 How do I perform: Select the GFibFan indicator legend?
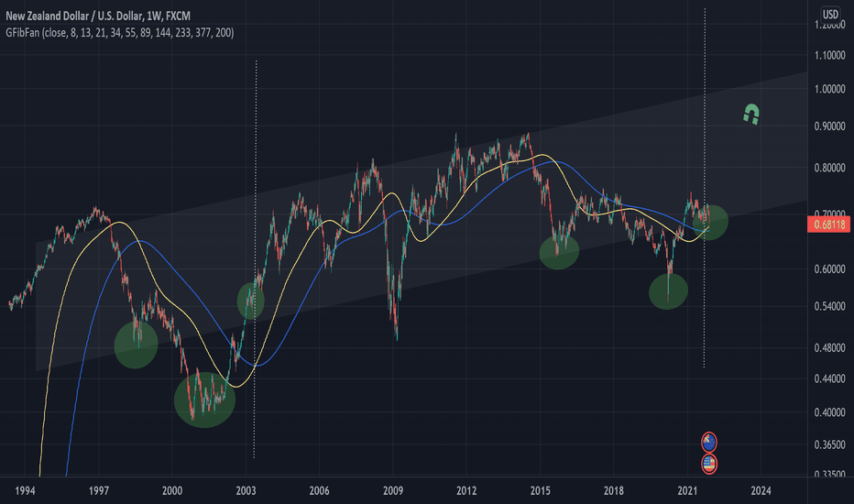[x=120, y=33]
